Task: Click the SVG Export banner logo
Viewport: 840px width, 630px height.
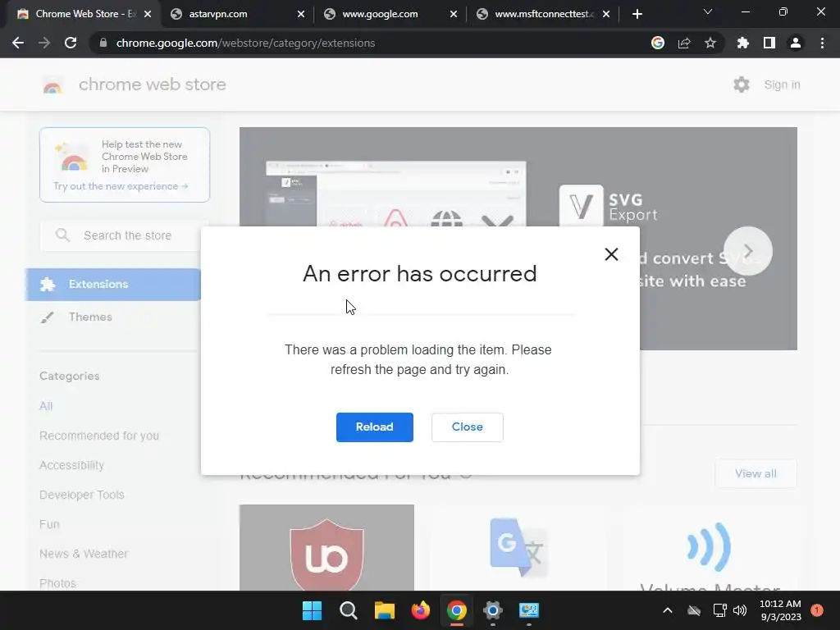Action: (x=582, y=206)
